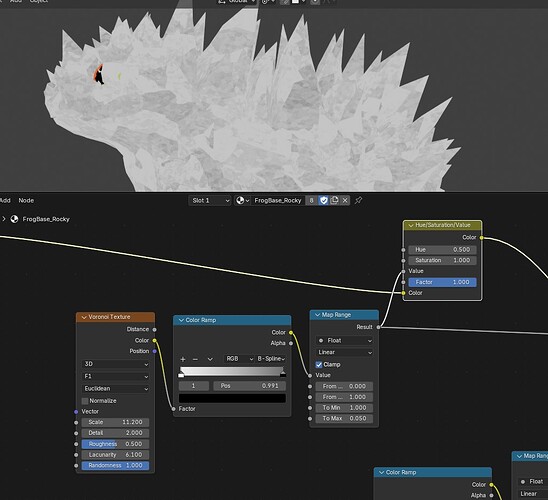Image resolution: width=548 pixels, height=500 pixels.
Task: Click the HSV Color output socket
Action: 482,238
